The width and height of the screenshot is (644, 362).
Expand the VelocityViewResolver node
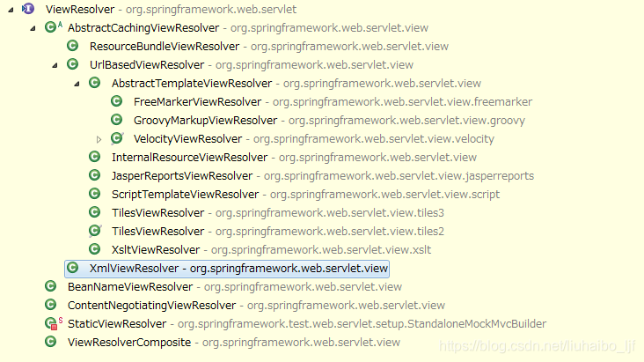tap(99, 139)
